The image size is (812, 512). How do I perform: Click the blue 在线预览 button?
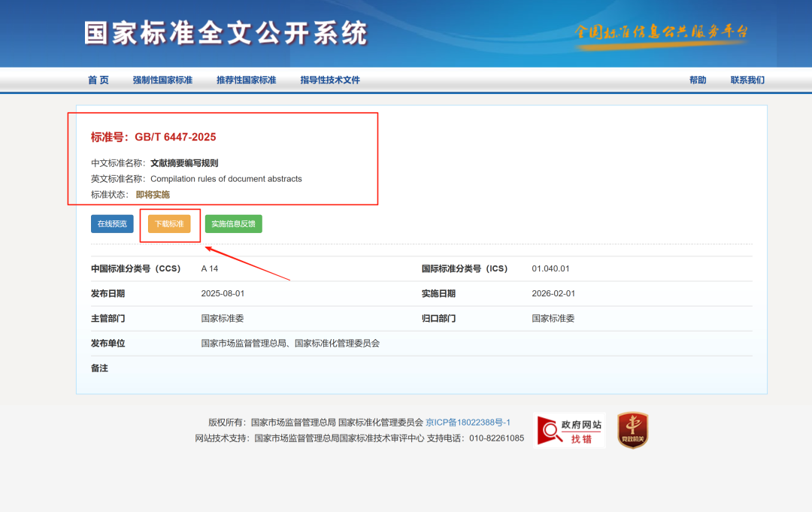(111, 223)
